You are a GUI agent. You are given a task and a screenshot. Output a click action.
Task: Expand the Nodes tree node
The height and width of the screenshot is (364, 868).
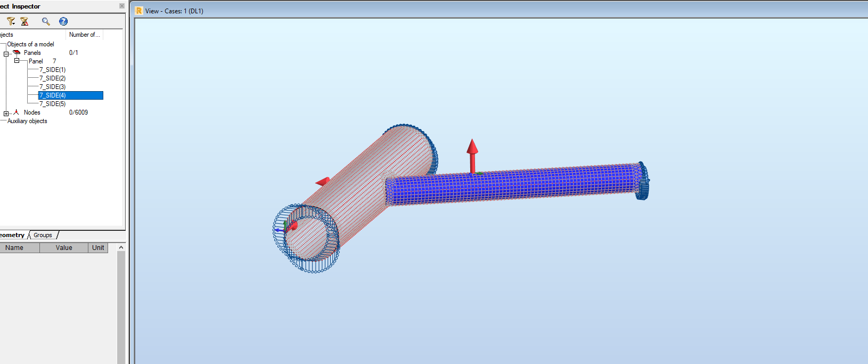[x=6, y=114]
